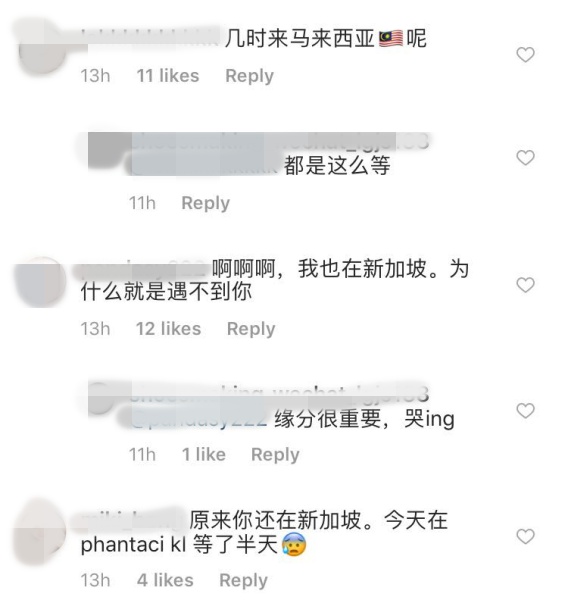View who gave 1 like
568x600 pixels.
click(x=204, y=455)
